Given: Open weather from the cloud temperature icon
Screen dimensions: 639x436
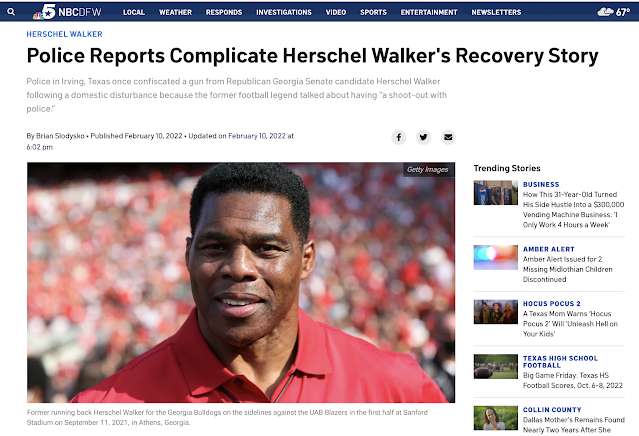Looking at the screenshot, I should click(613, 12).
